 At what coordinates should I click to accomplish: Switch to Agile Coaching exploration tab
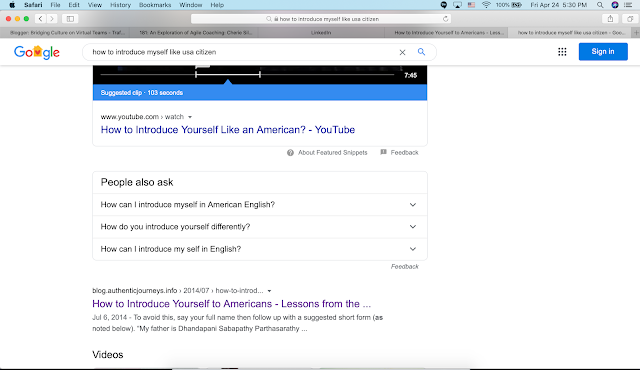(194, 33)
